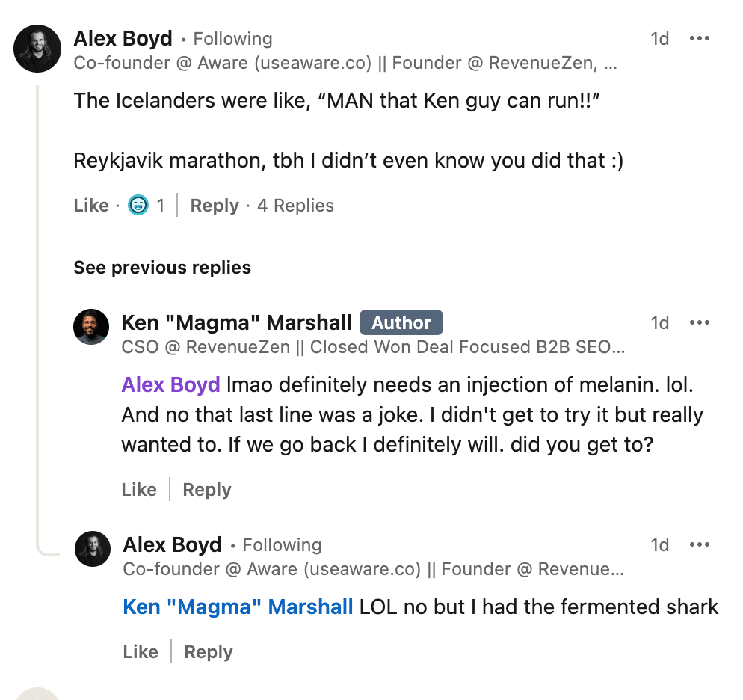Click the laughing emoji reaction on Alex's comment

click(138, 205)
